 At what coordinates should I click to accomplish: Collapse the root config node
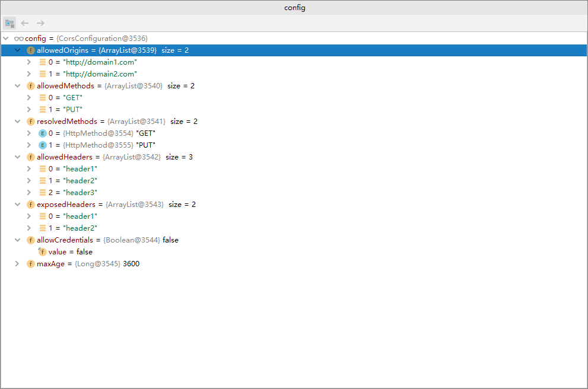click(5, 39)
